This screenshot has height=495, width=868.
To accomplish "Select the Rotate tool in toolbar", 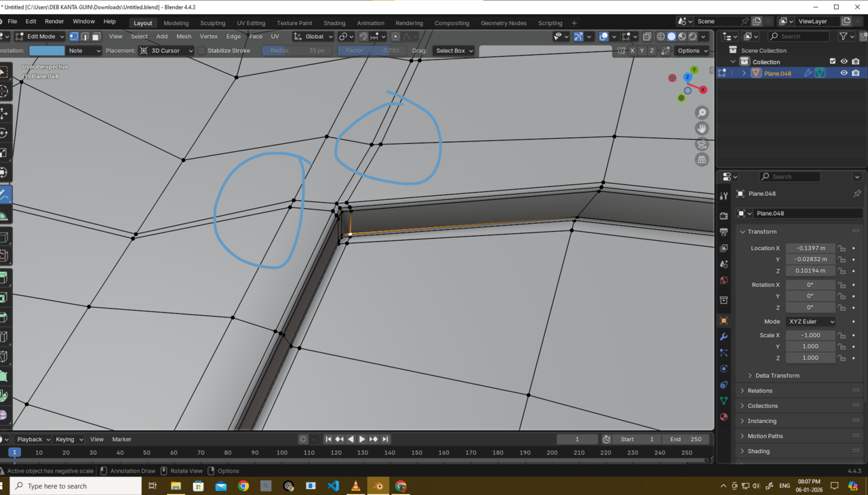I will (x=4, y=133).
